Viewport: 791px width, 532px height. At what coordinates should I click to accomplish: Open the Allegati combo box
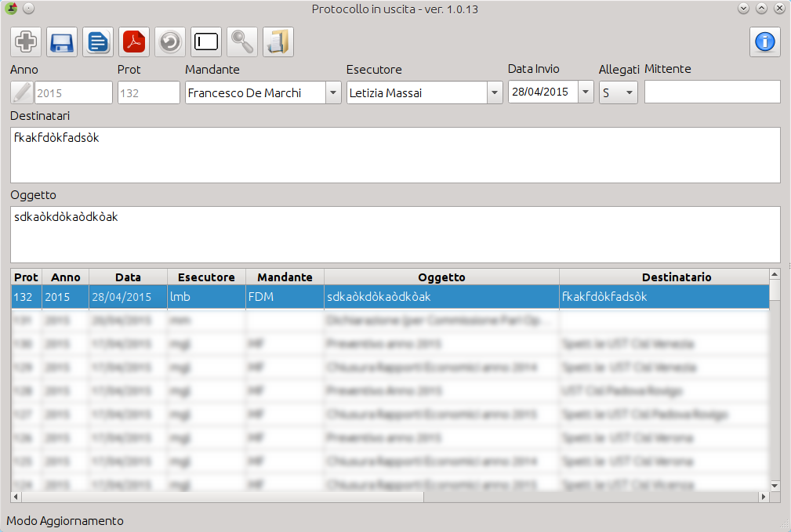619,92
